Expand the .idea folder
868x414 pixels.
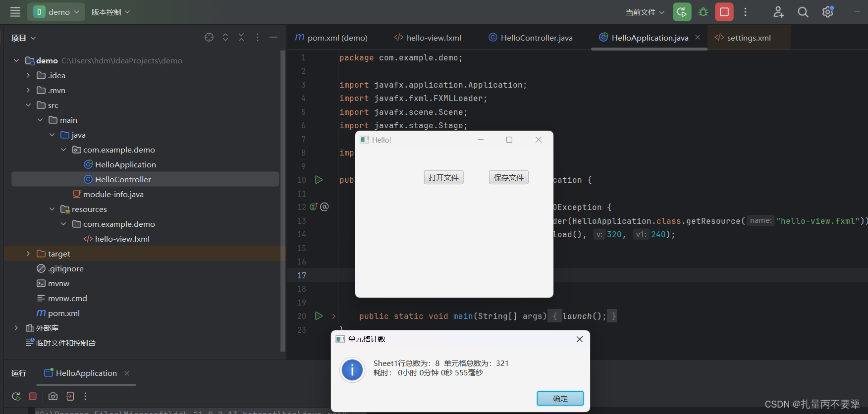28,75
